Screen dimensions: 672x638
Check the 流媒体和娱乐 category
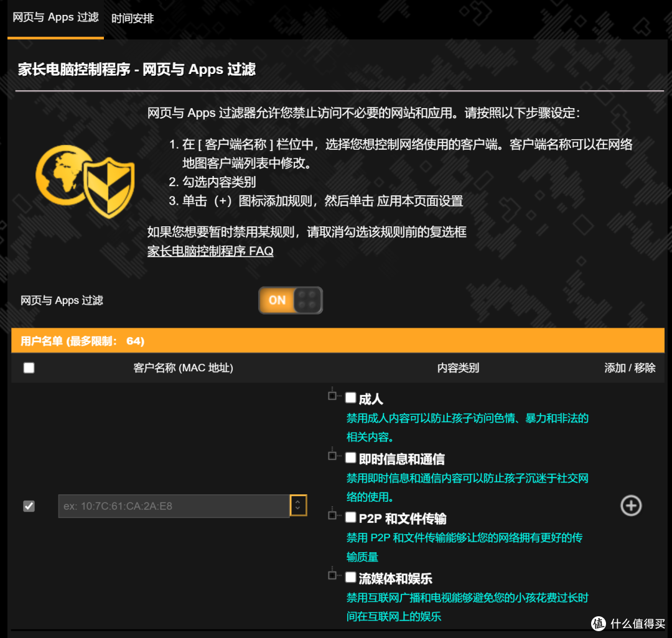tap(350, 577)
